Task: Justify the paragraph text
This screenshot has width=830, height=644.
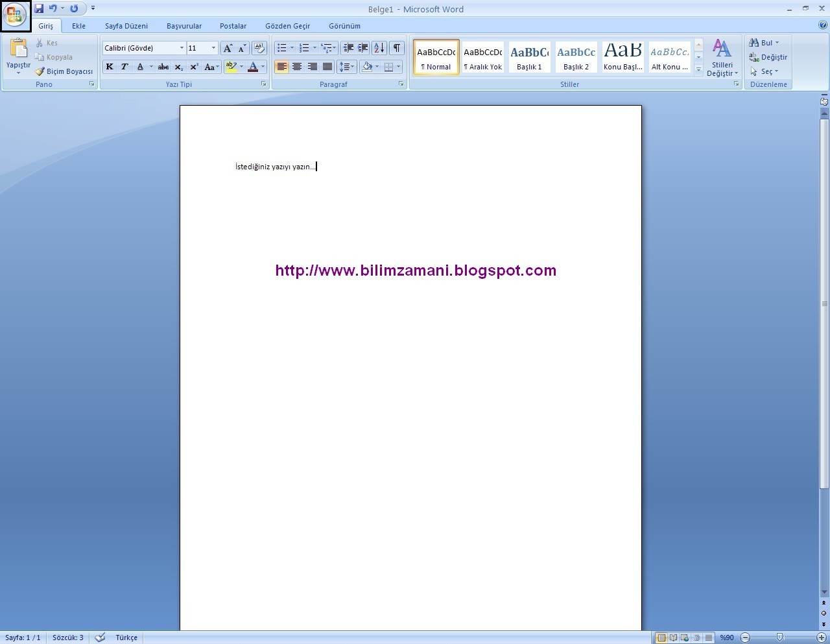Action: tap(327, 67)
